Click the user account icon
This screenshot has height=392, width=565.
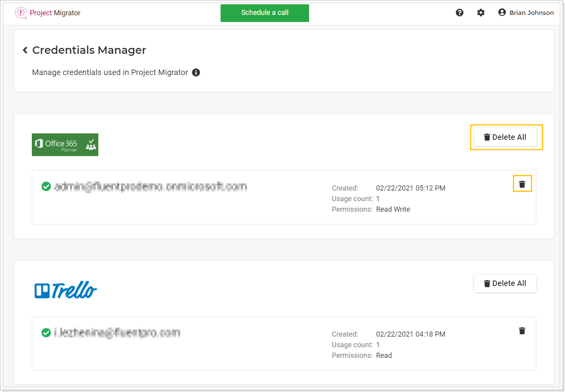tap(502, 12)
